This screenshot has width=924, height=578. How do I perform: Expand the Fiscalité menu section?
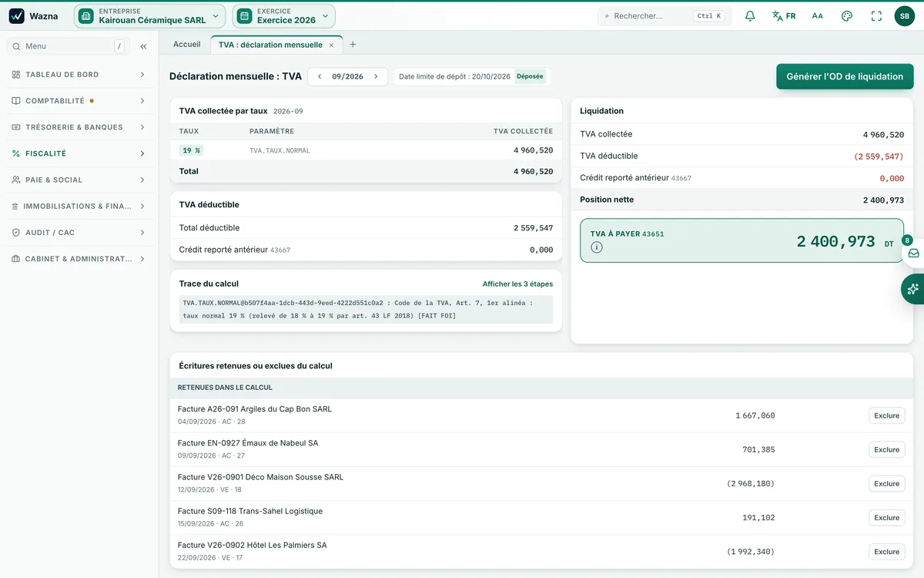(79, 153)
